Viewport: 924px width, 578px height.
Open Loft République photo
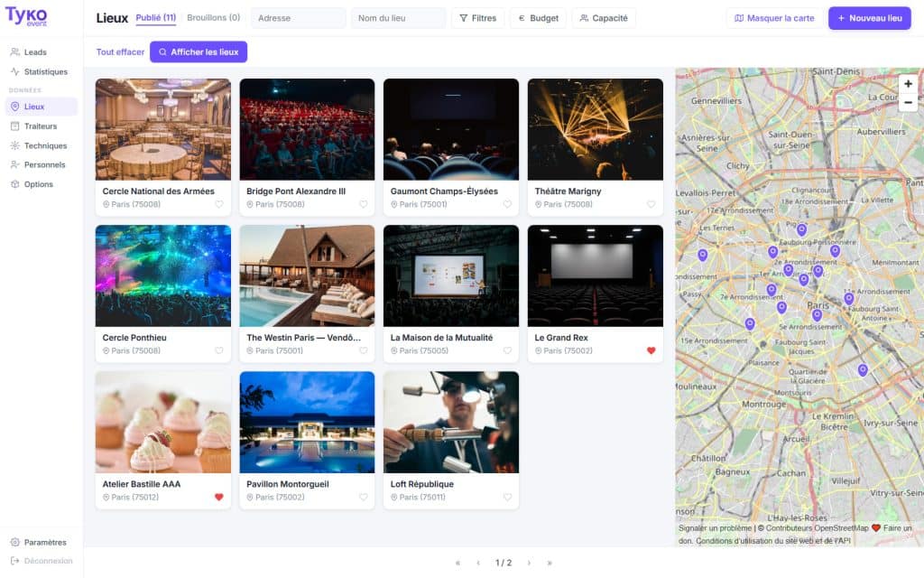[451, 422]
